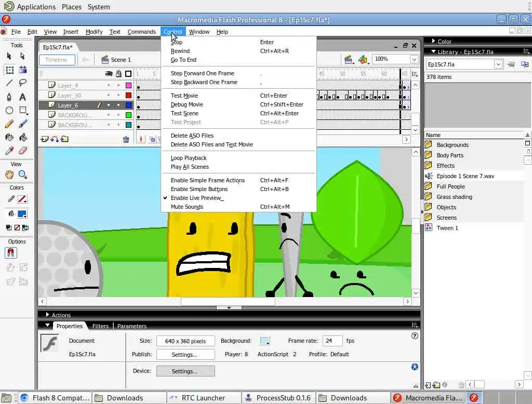Click the trash icon to delete layer
The height and width of the screenshot is (404, 532).
click(x=126, y=139)
